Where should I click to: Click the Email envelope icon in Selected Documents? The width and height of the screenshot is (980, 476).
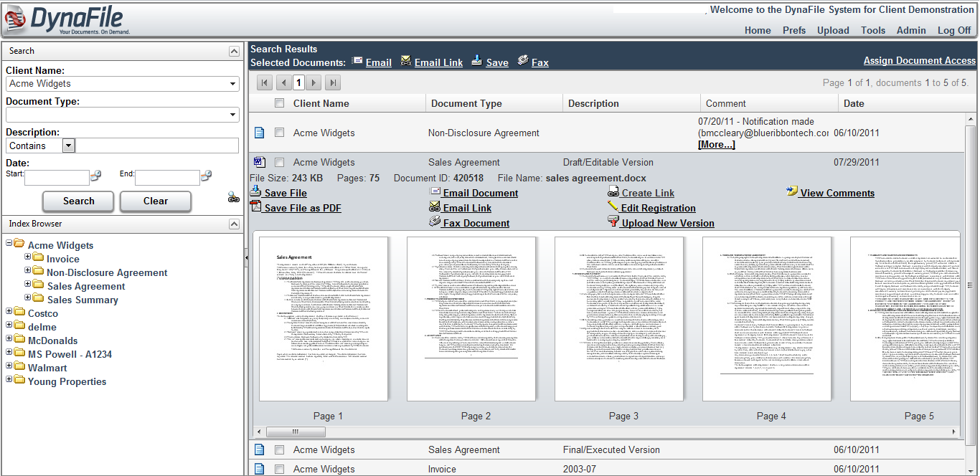coord(357,61)
